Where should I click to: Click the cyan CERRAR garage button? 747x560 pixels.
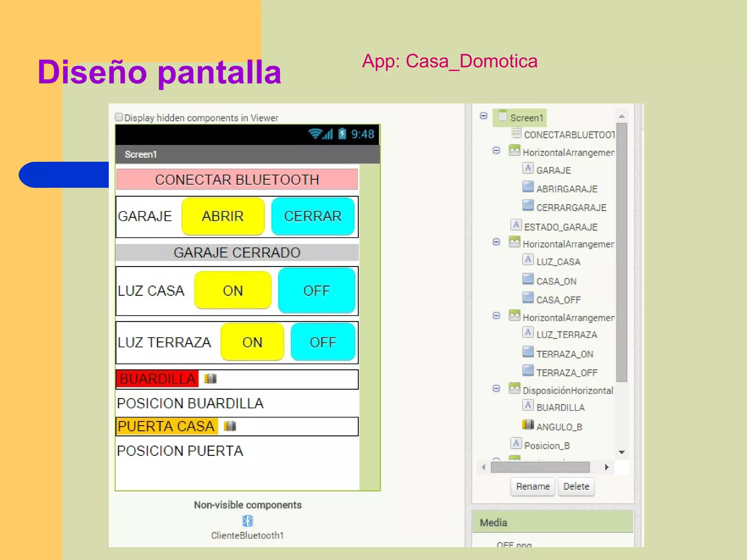coord(313,216)
